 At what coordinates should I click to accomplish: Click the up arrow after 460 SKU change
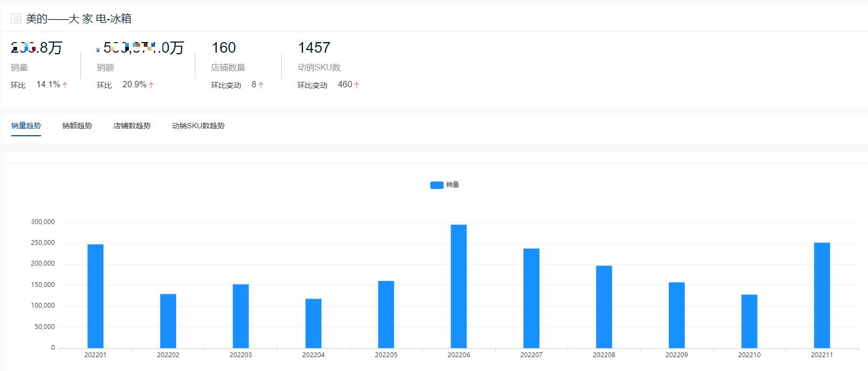coord(357,85)
